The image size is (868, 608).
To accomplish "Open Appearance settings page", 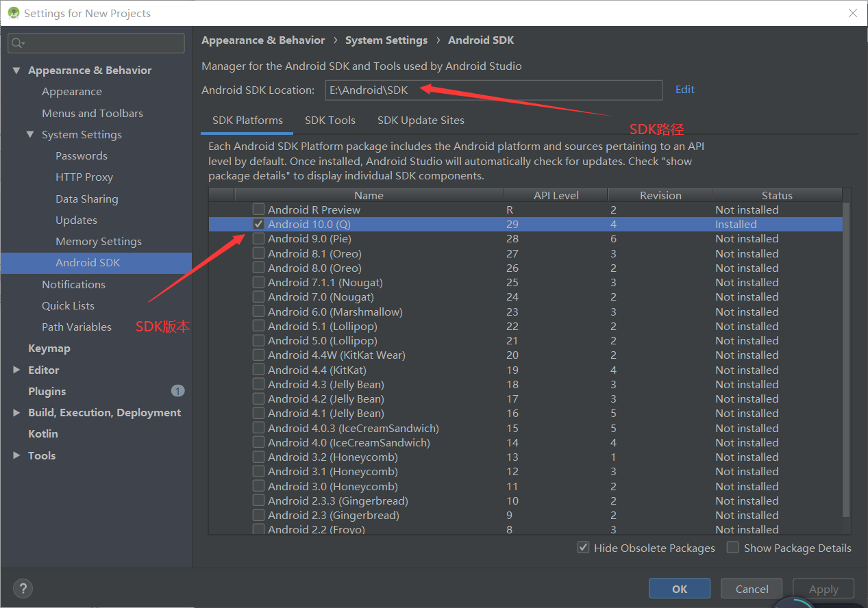I will 72,92.
